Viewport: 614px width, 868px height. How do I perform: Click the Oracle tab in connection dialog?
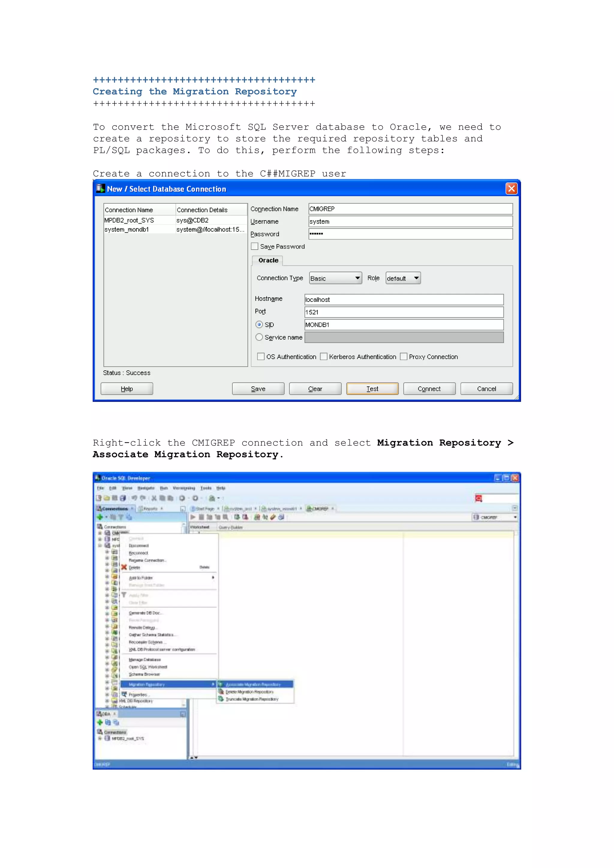pyautogui.click(x=268, y=260)
